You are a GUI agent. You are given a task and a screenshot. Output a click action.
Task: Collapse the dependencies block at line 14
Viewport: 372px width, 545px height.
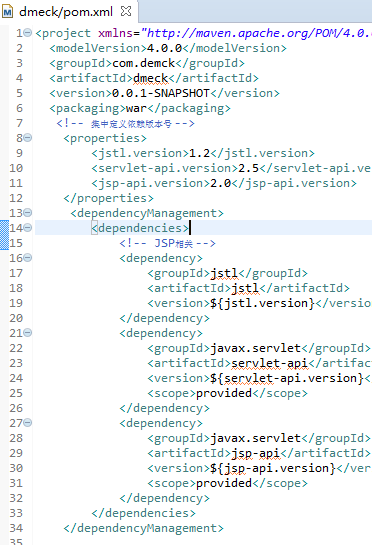(28, 228)
